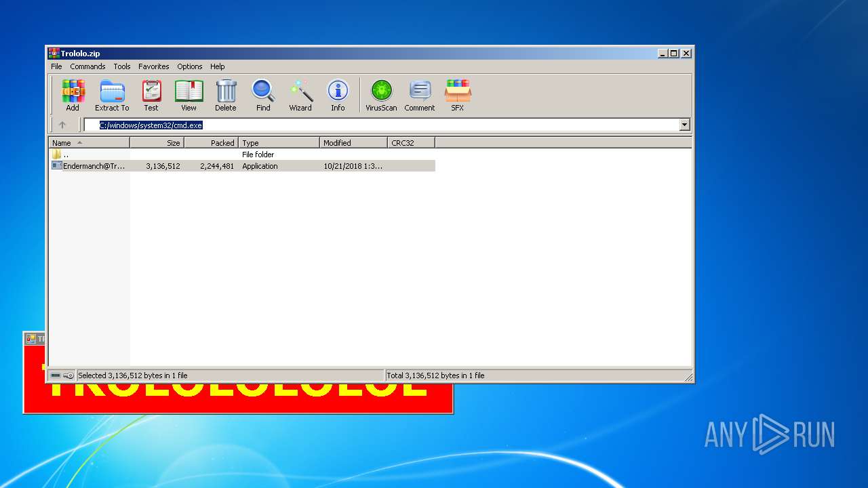
Task: Click the 'Application' type cell
Action: point(260,166)
